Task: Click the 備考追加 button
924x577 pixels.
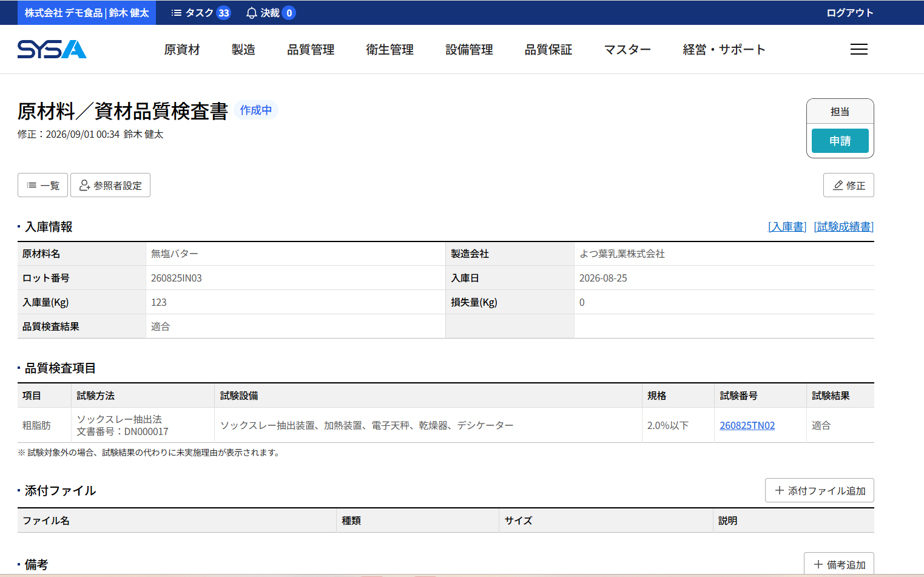Action: (839, 564)
